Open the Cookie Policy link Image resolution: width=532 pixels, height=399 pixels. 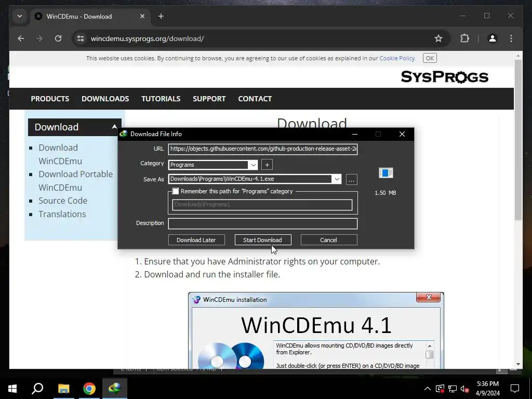pyautogui.click(x=397, y=58)
